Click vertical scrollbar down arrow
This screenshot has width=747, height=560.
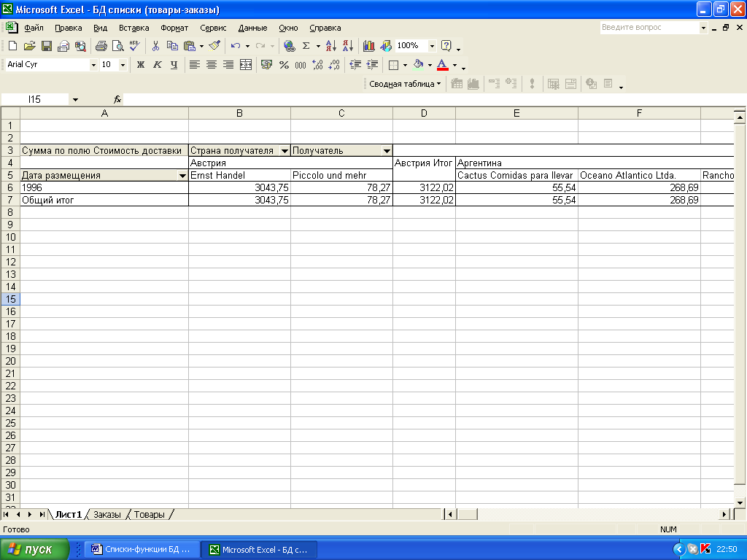[x=740, y=502]
